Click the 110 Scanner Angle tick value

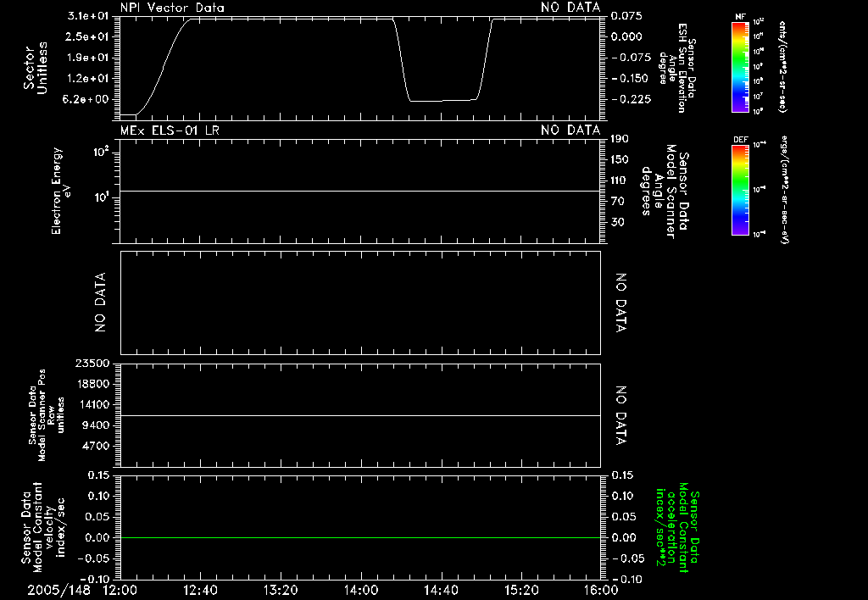pos(620,181)
